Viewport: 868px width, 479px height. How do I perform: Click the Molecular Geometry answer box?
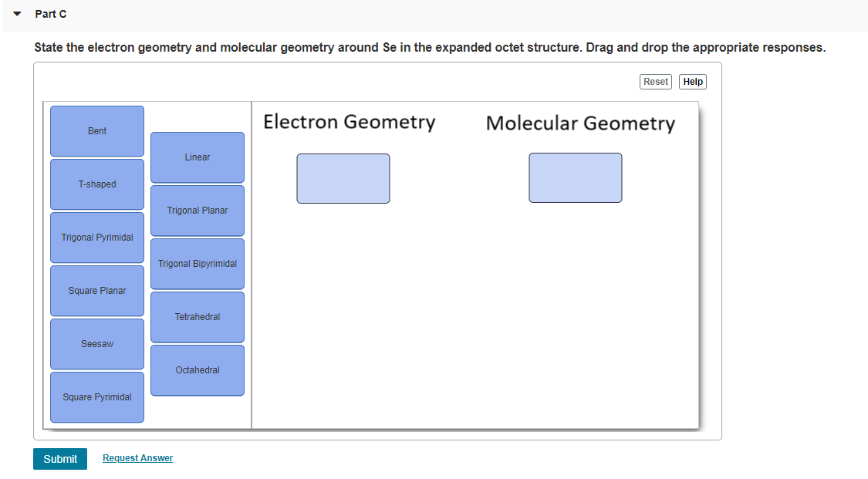(x=575, y=177)
